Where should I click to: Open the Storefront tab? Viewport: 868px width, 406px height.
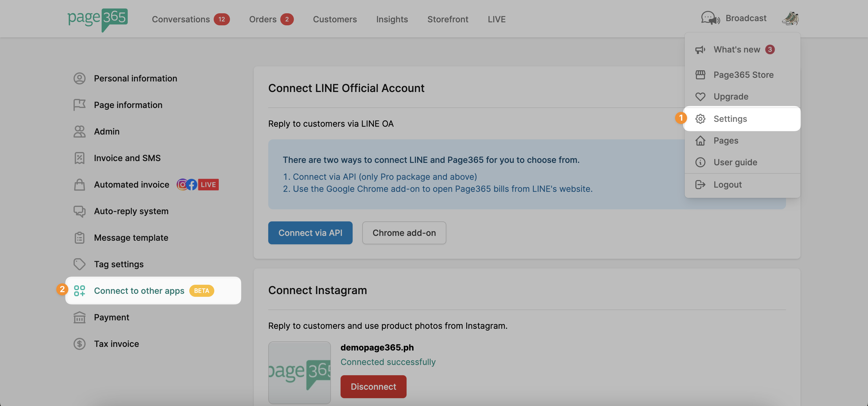click(448, 19)
